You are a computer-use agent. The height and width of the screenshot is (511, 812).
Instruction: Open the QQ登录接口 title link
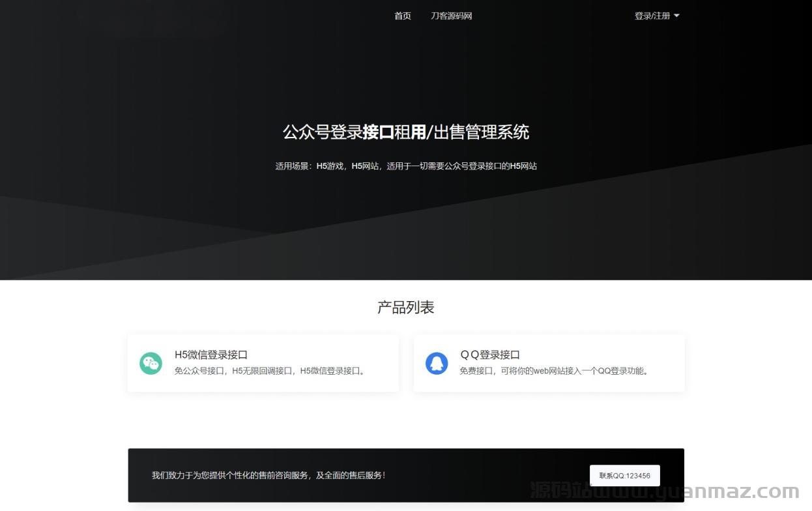click(490, 355)
